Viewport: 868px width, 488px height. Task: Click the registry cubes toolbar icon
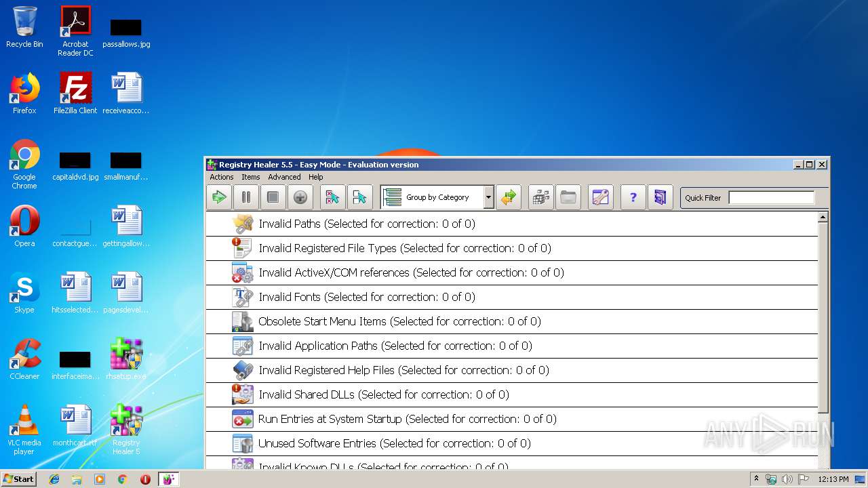pyautogui.click(x=541, y=197)
